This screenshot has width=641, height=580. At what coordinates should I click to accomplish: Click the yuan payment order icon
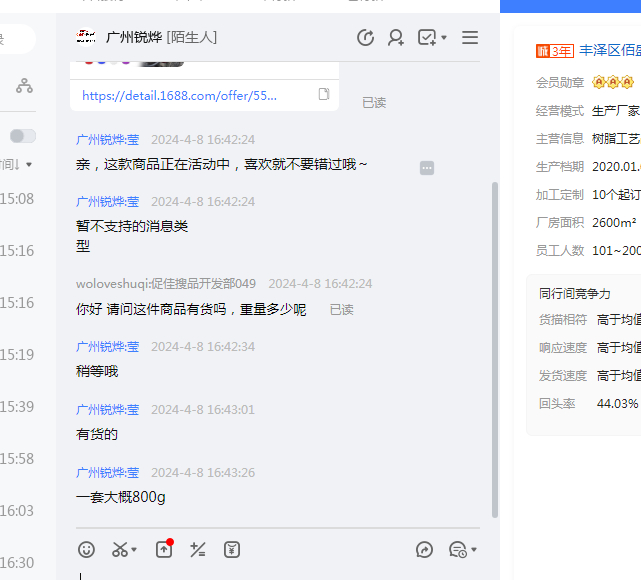[x=232, y=549]
